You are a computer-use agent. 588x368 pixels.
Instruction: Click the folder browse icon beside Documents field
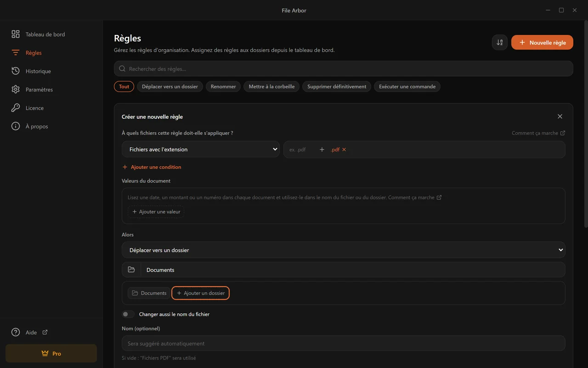coord(131,270)
